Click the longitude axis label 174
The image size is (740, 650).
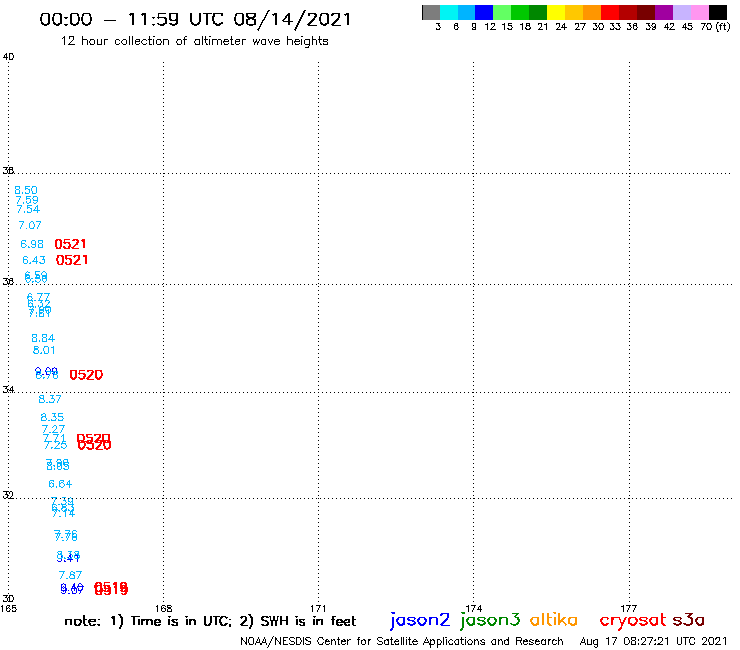click(x=474, y=608)
